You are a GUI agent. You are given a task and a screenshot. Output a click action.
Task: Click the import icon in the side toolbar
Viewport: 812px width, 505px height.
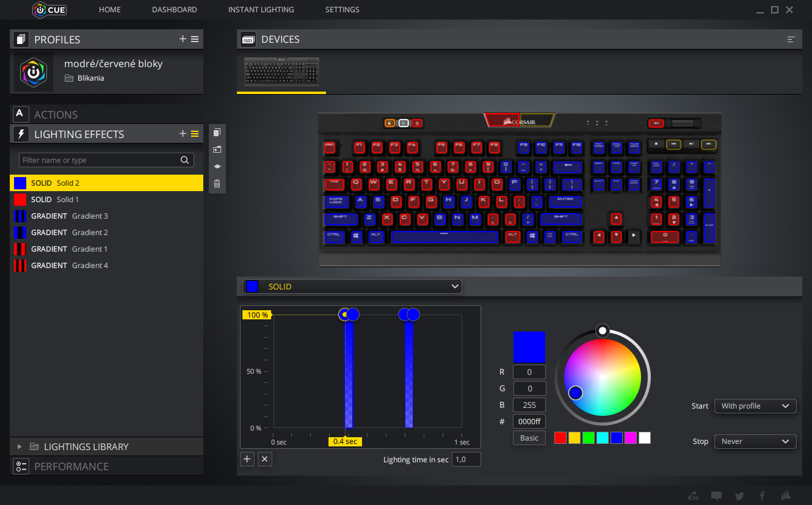pos(217,150)
